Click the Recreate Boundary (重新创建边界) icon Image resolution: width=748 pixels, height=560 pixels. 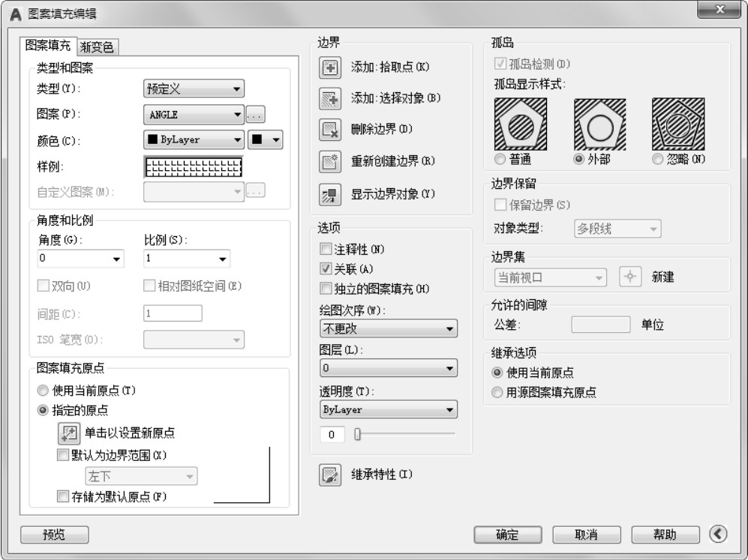(329, 162)
